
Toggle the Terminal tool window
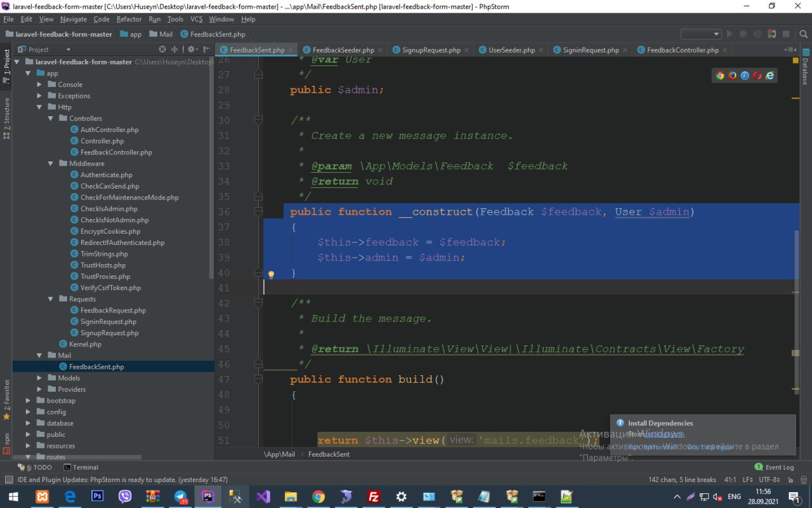point(80,467)
